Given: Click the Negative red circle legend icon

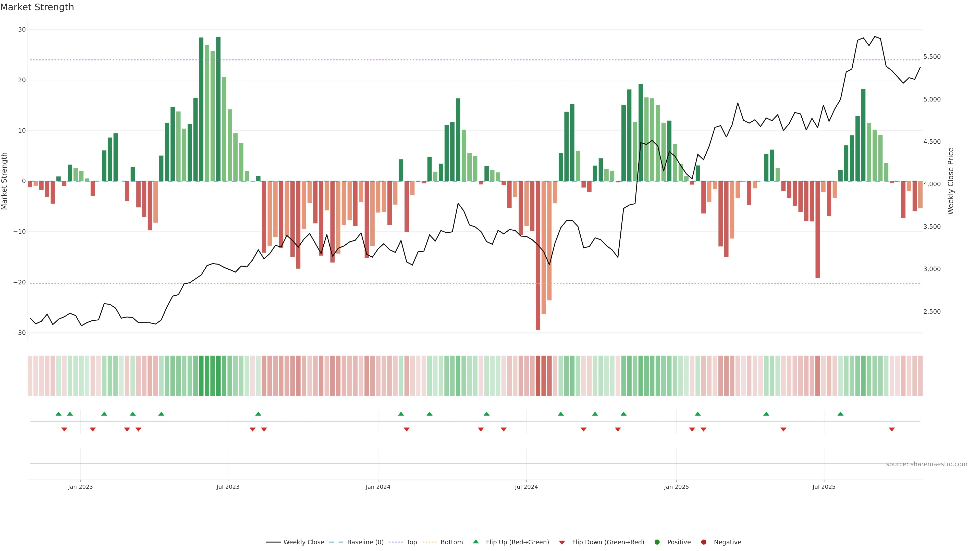Looking at the screenshot, I should [703, 542].
